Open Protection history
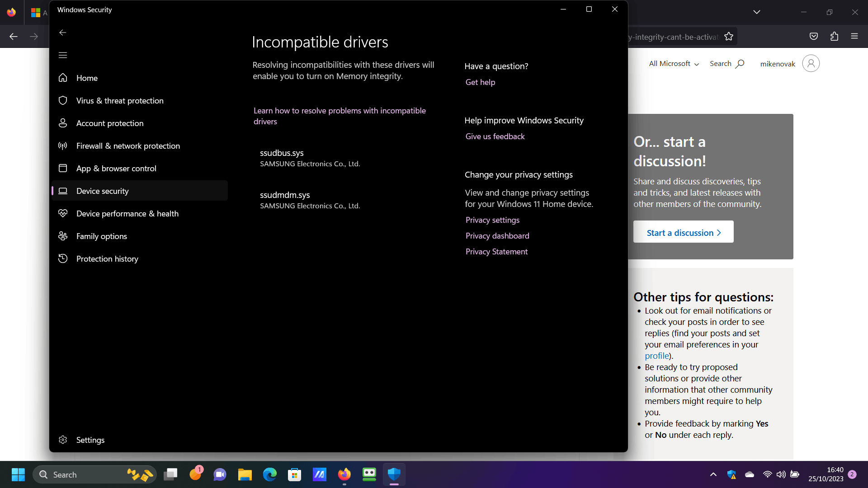This screenshot has height=488, width=868. [107, 259]
